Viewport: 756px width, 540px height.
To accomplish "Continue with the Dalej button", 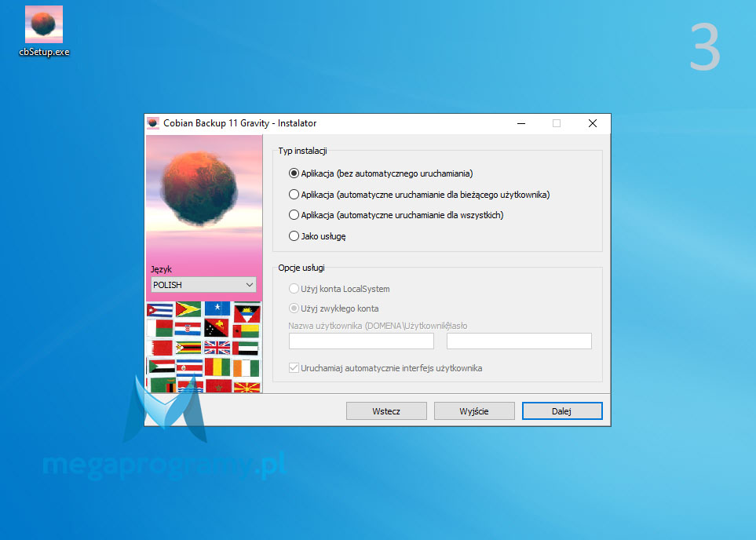I will coord(562,410).
